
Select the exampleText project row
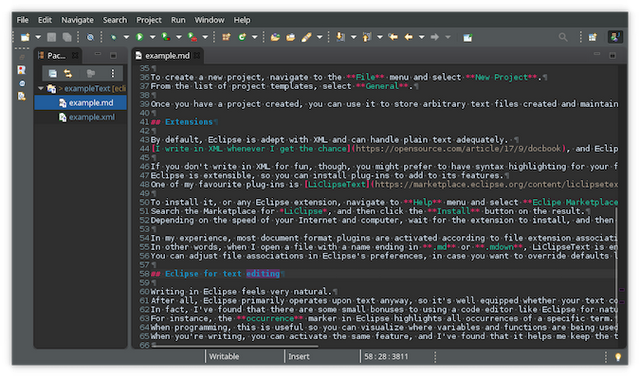tap(80, 88)
